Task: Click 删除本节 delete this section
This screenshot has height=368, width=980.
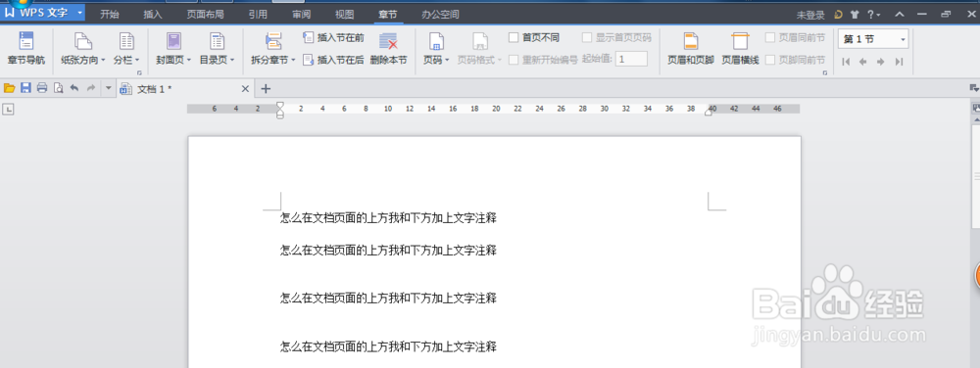Action: 388,49
